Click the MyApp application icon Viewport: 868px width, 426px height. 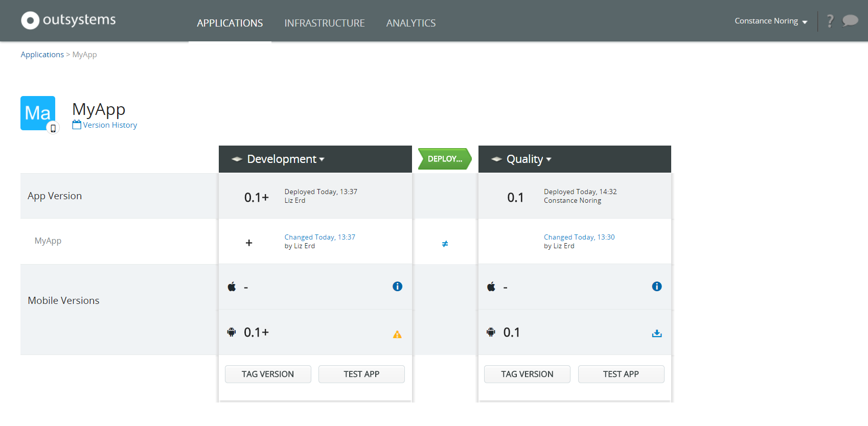38,113
